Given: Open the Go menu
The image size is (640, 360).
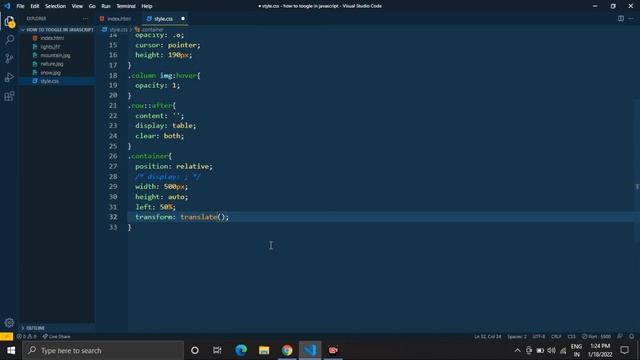Looking at the screenshot, I should coord(92,6).
